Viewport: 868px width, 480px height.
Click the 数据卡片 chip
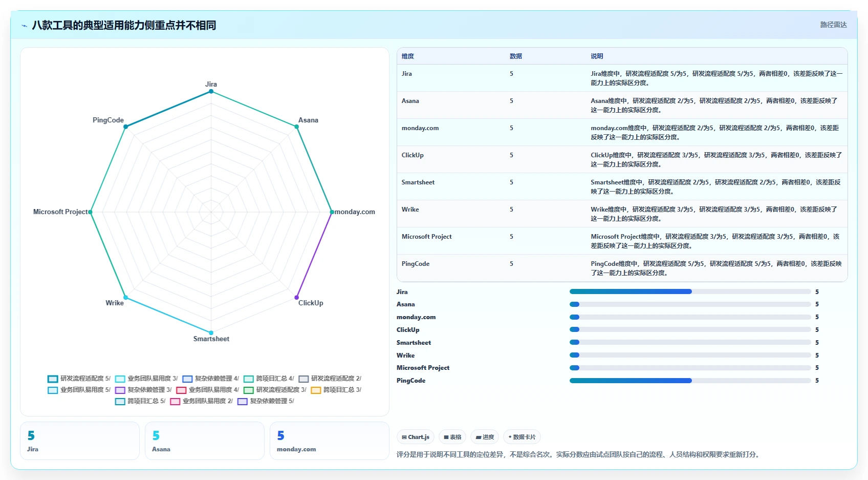(522, 437)
